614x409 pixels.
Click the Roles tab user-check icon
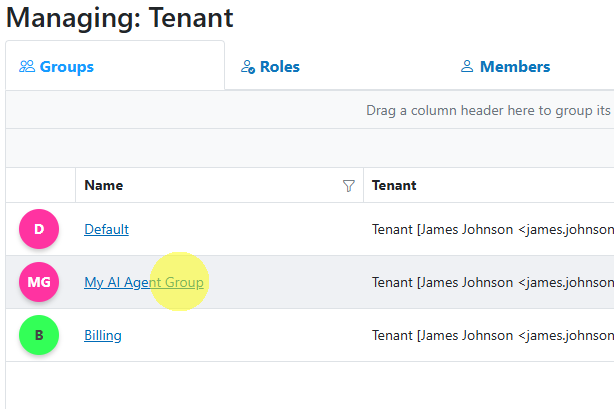(248, 67)
